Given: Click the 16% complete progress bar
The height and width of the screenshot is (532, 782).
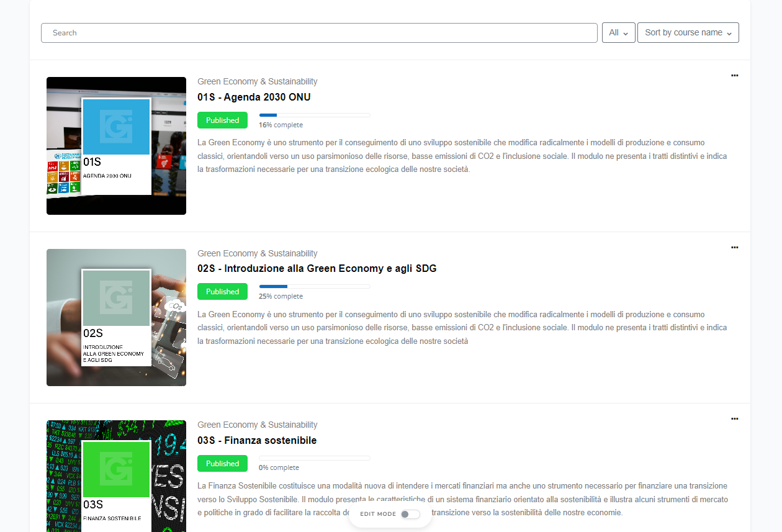Looking at the screenshot, I should (314, 115).
